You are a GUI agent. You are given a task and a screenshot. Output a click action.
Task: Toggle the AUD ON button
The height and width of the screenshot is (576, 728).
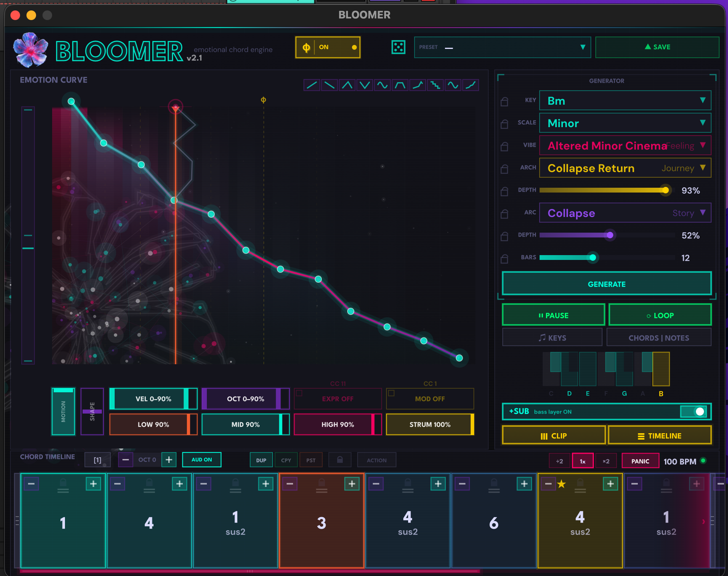[202, 460]
